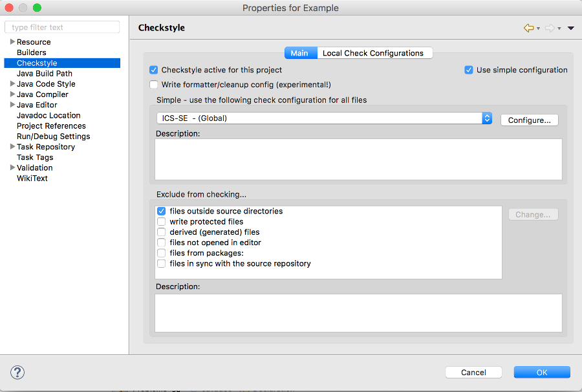Open the view menu triangle at top right
Image resolution: width=582 pixels, height=392 pixels.
pos(571,28)
